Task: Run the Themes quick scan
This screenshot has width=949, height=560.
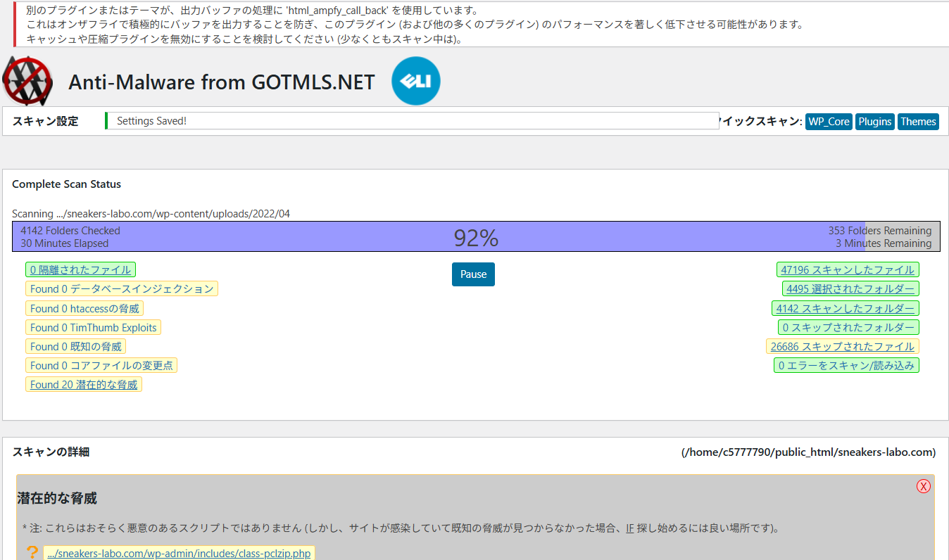Action: (x=918, y=121)
